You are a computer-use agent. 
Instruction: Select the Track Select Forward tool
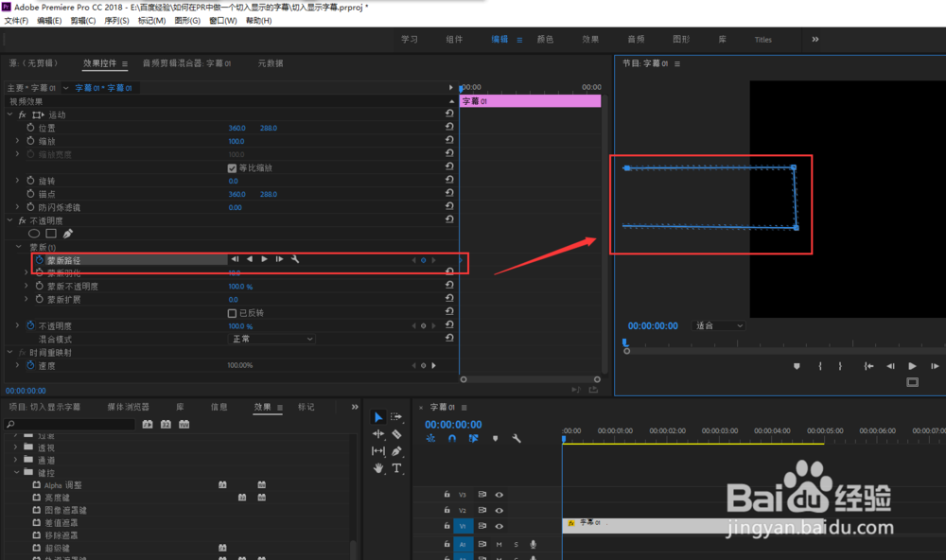[x=396, y=417]
